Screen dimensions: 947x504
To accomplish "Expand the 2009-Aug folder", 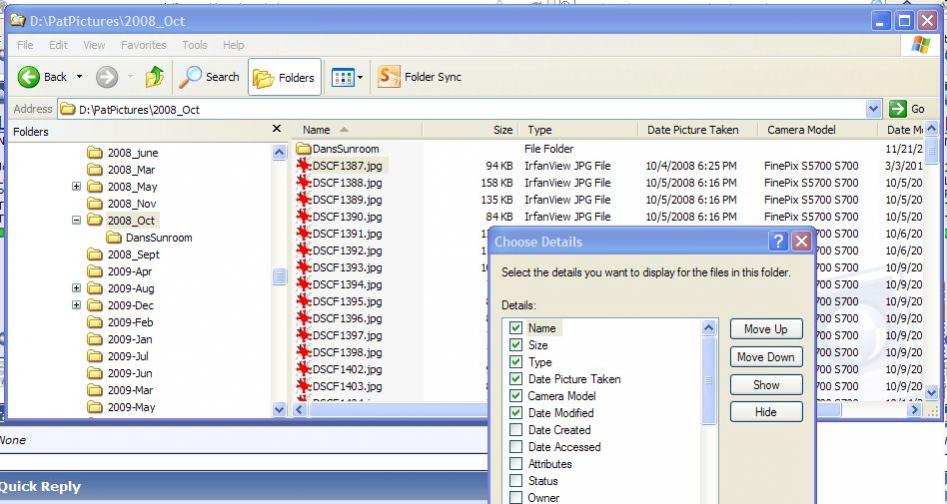I will point(76,288).
